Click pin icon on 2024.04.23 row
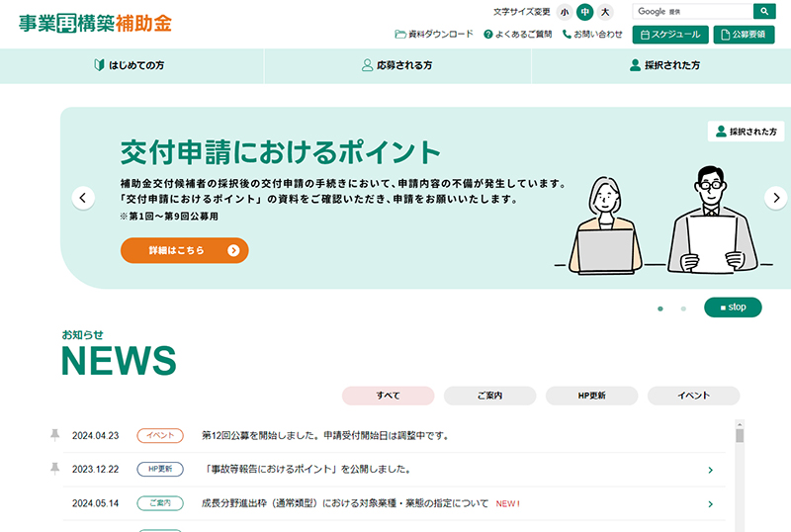Image resolution: width=791 pixels, height=532 pixels. (55, 434)
